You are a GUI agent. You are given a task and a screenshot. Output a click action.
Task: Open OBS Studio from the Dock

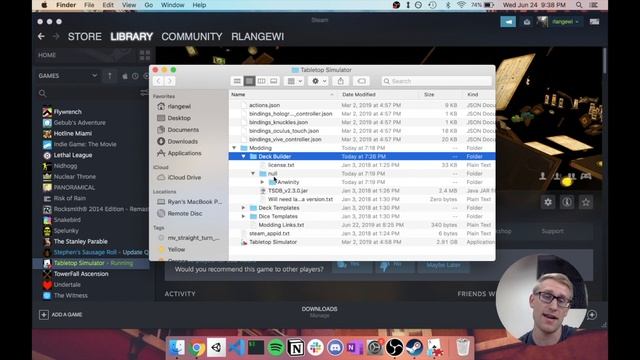coord(394,348)
